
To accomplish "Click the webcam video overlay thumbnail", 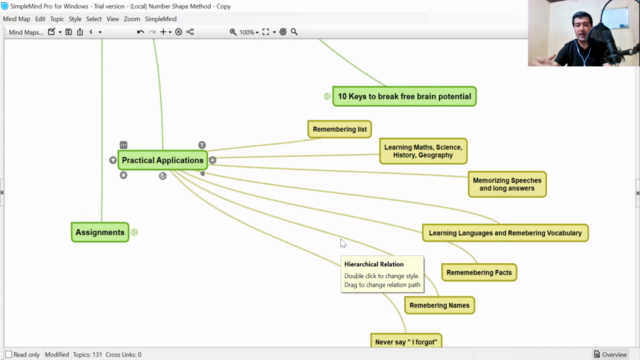I will coord(584,33).
